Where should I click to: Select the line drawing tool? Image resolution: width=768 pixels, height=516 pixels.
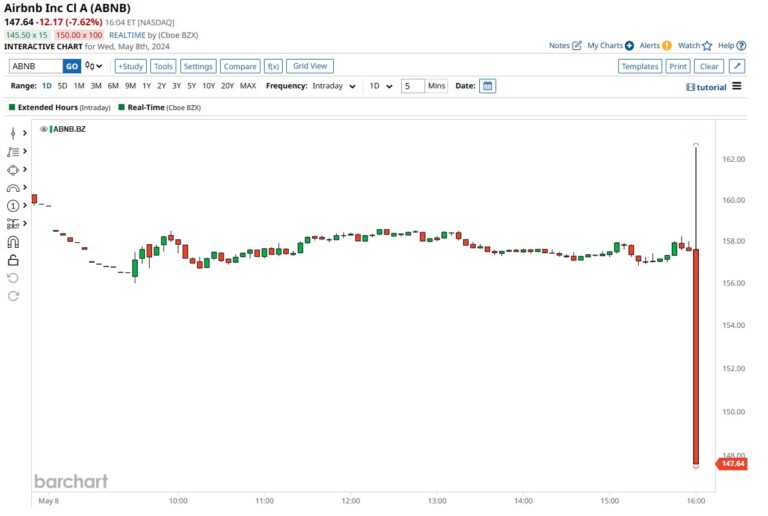[13, 152]
